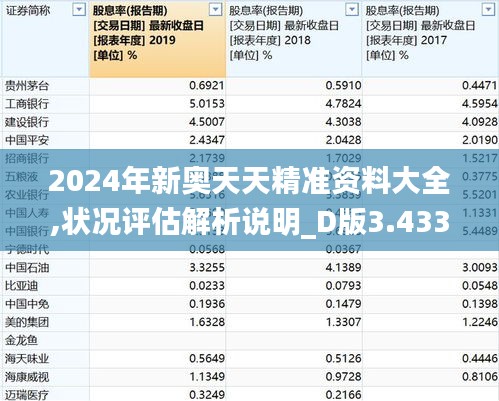
Task: Open the 2017 股息率 column filter dropdown
Action: (x=488, y=10)
